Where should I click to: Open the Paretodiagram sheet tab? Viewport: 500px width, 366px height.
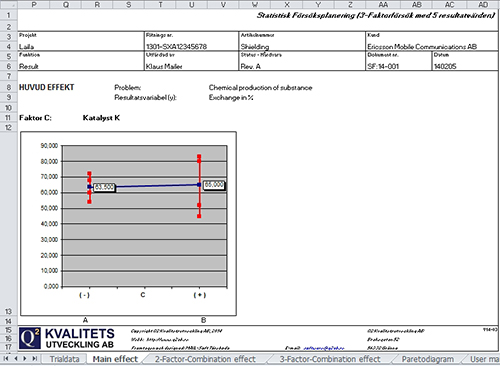pyautogui.click(x=427, y=359)
